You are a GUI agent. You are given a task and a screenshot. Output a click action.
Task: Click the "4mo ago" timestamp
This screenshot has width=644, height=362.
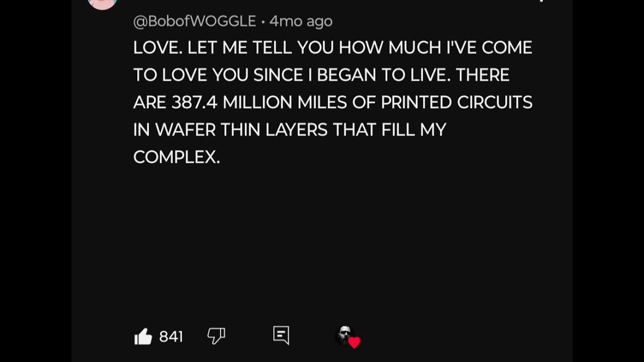(301, 21)
